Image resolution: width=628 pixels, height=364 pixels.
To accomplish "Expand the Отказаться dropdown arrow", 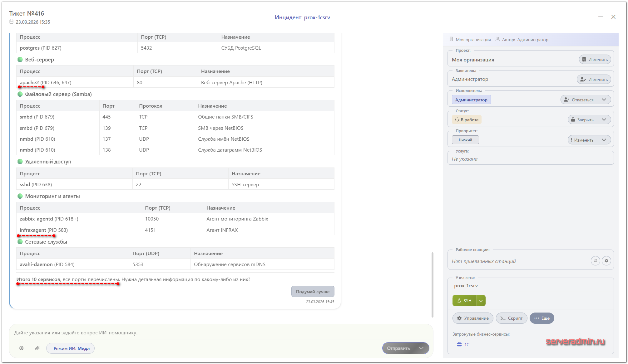I will click(x=604, y=100).
